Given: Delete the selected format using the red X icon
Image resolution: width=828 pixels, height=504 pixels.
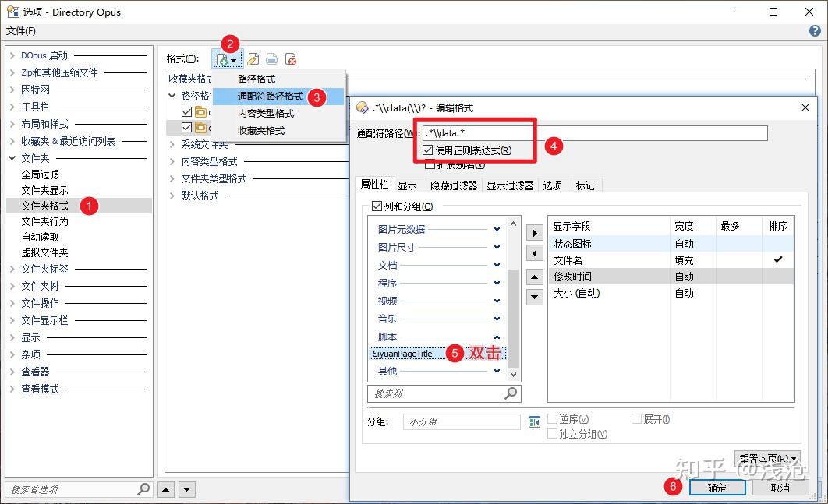Looking at the screenshot, I should (291, 58).
